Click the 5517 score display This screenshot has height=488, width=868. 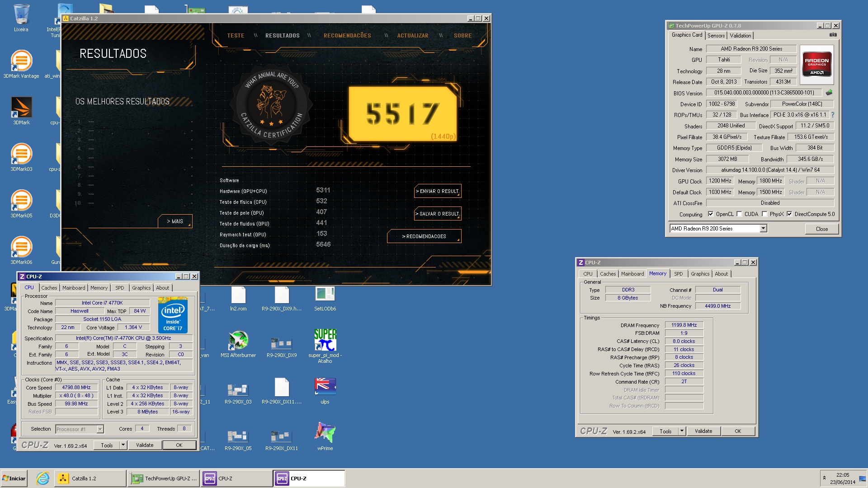point(402,114)
